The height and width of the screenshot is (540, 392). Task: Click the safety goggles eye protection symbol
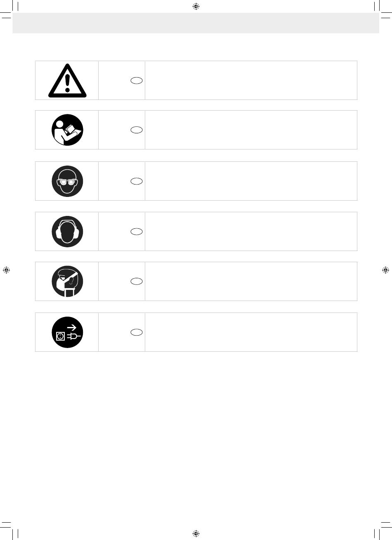pyautogui.click(x=67, y=181)
